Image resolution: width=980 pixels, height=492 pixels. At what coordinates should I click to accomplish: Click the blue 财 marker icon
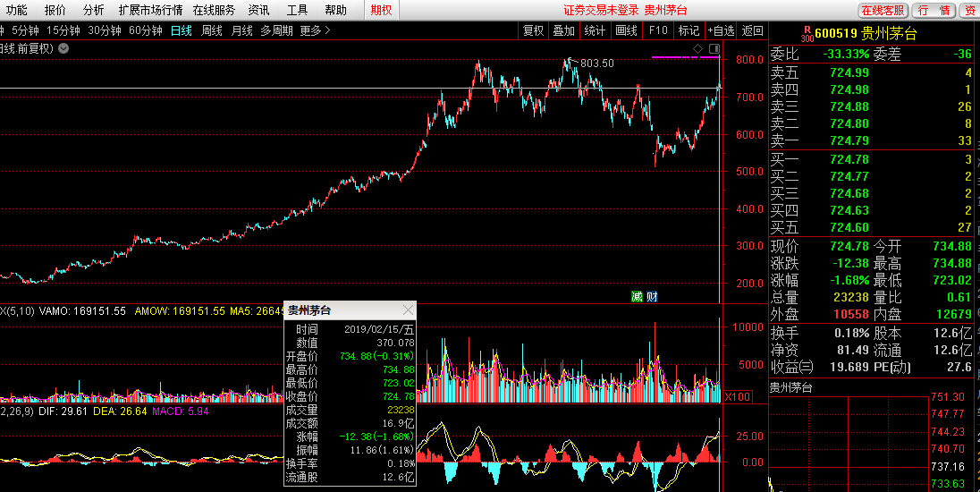click(x=652, y=296)
